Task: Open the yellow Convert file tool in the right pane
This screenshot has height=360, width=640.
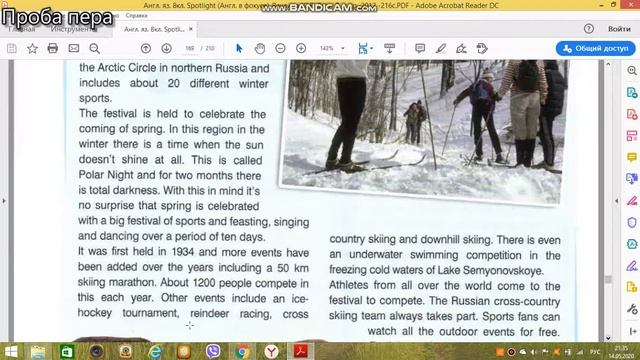Action: pos(632,287)
